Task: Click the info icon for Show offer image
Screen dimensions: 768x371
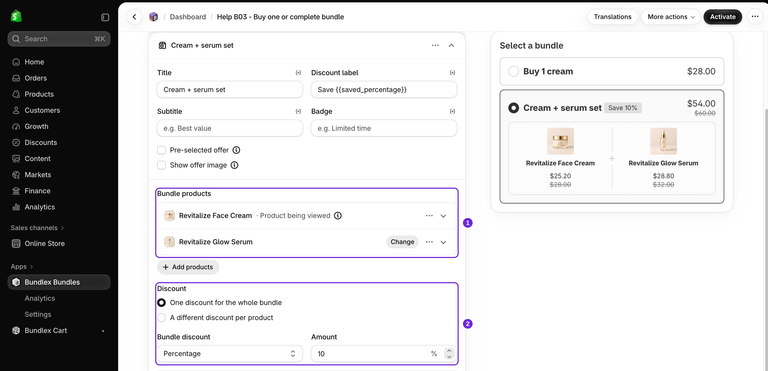Action: 234,165
